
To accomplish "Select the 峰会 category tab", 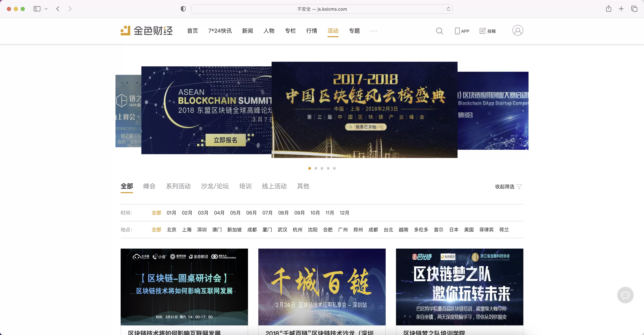I will pos(150,186).
